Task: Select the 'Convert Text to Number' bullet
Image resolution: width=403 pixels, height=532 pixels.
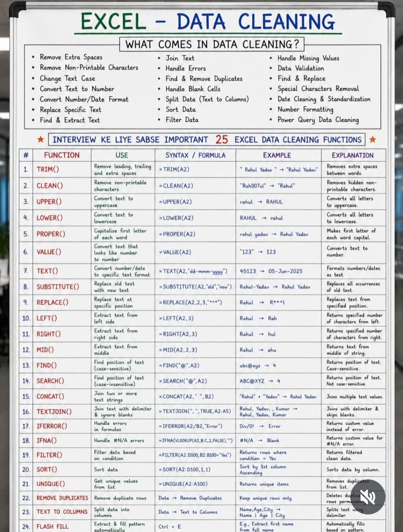Action: point(77,89)
